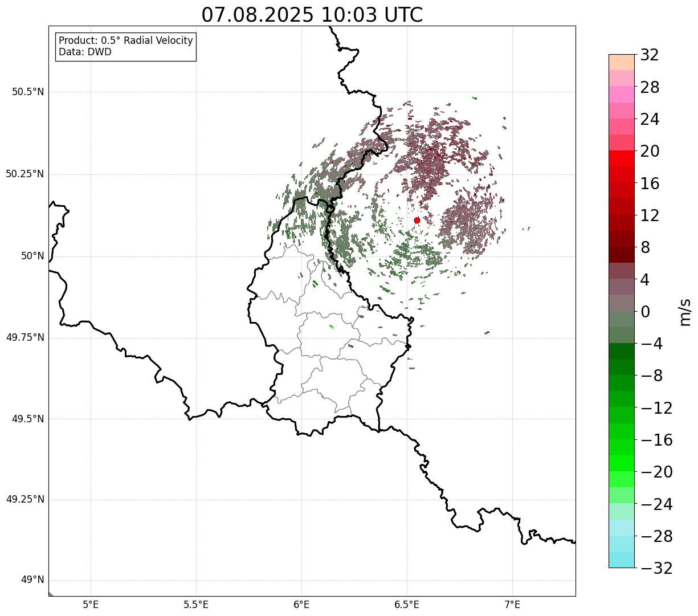Click the 5°E longitude label
Screen dimensions: 698x616
click(x=91, y=605)
